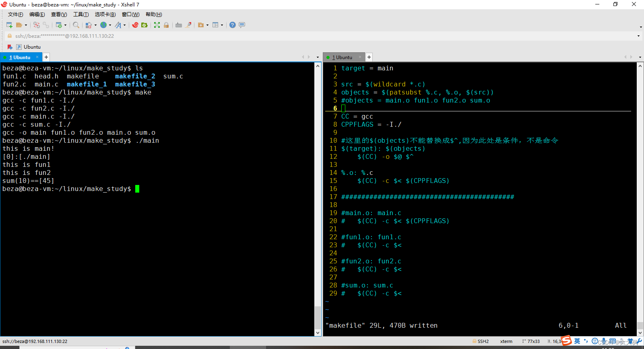644x349 pixels.
Task: Click the 77x33 terminal size indicator
Action: 531,341
